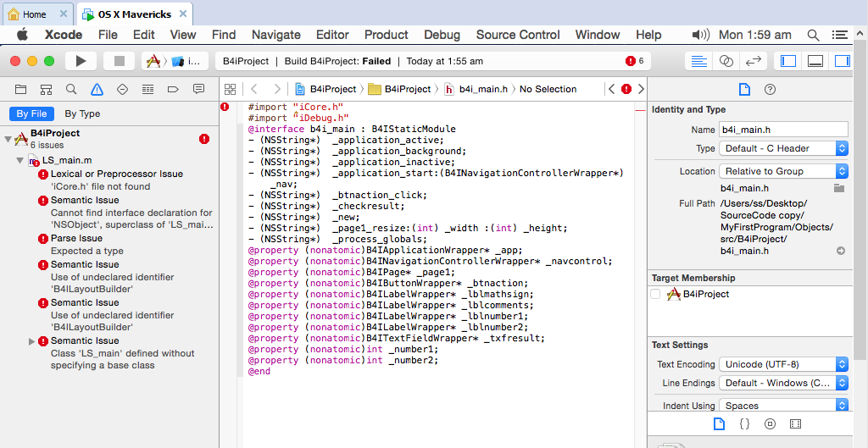Toggle the Utilities pane visibility
The height and width of the screenshot is (448, 868).
click(x=842, y=61)
